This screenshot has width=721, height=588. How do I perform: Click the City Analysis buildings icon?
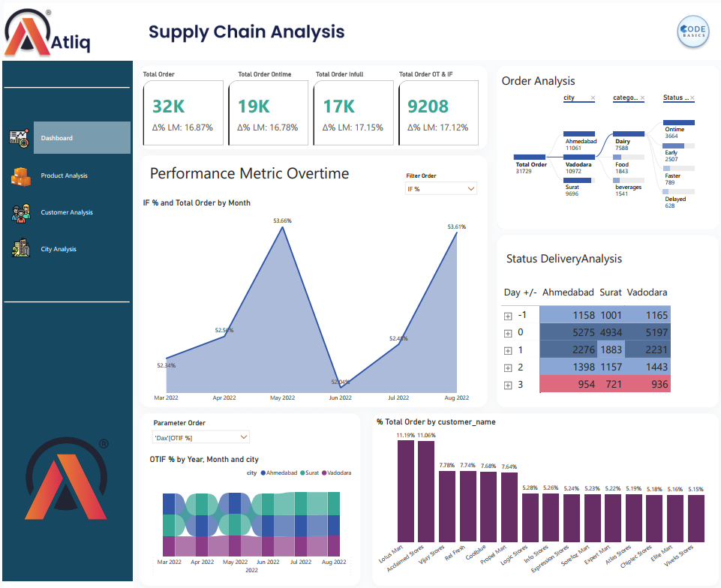click(20, 249)
